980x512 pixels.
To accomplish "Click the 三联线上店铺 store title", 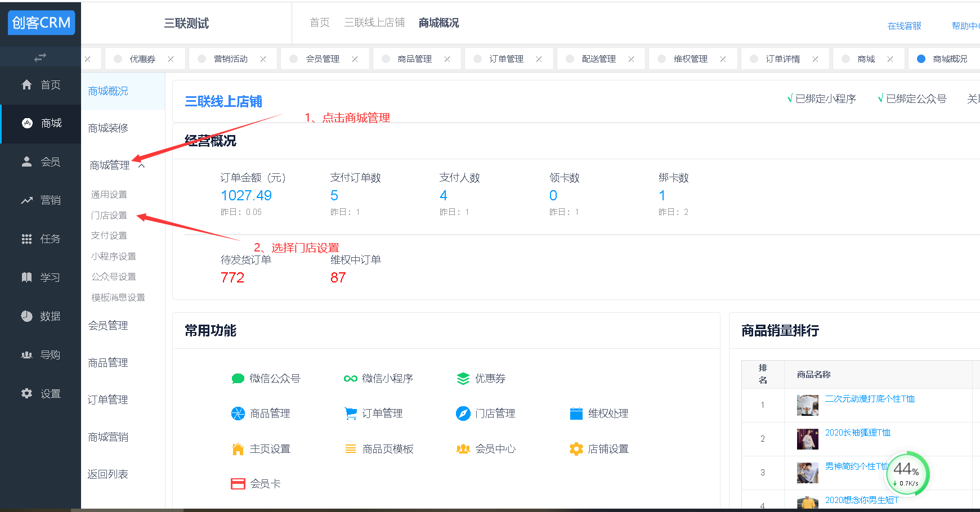I will tap(223, 102).
